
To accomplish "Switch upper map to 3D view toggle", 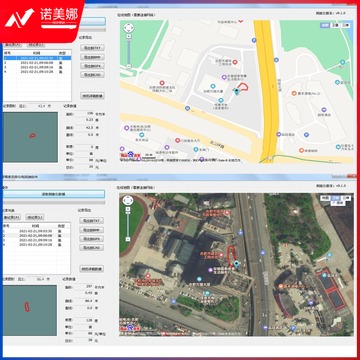I will click(346, 25).
